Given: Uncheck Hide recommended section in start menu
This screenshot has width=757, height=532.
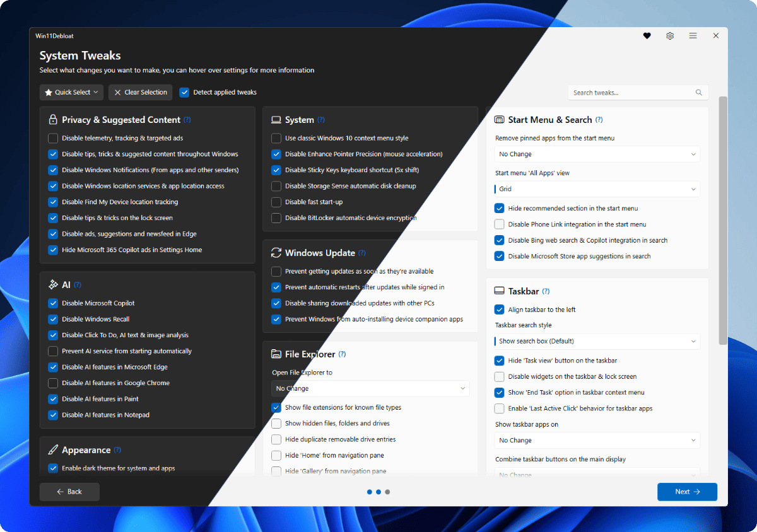Looking at the screenshot, I should [499, 208].
